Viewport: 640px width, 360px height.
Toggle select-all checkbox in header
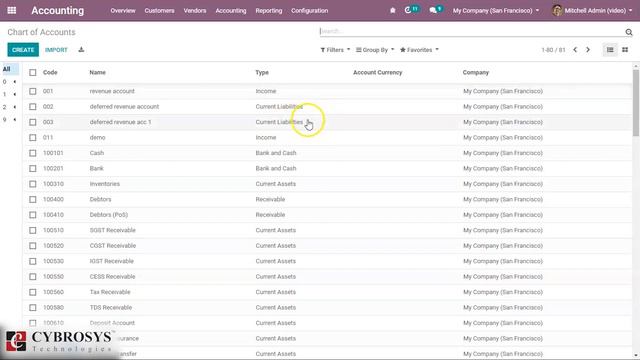[x=33, y=73]
